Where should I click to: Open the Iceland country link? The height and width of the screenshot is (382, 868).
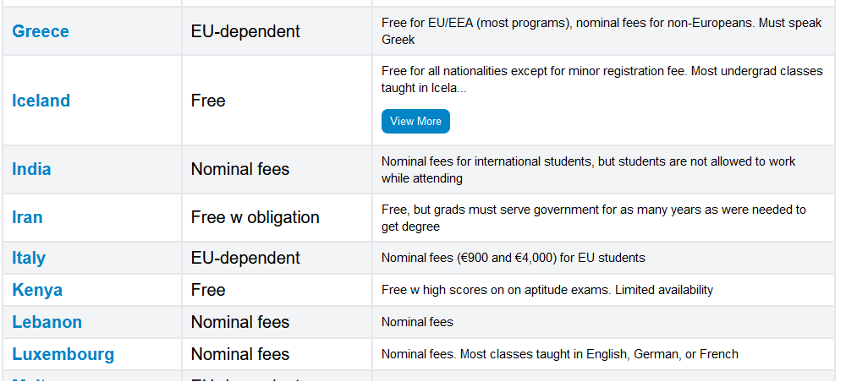click(41, 101)
